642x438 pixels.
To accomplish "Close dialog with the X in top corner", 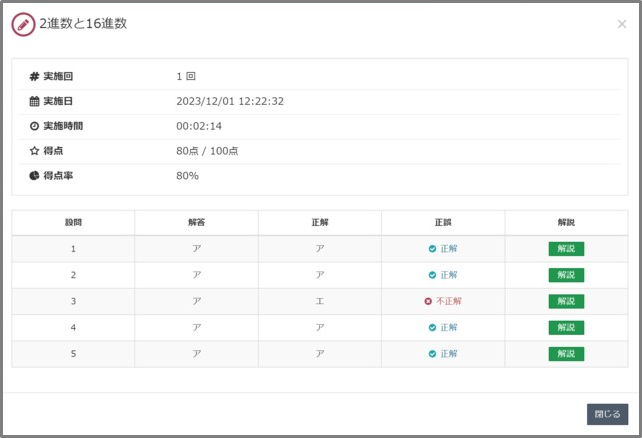I will point(622,24).
